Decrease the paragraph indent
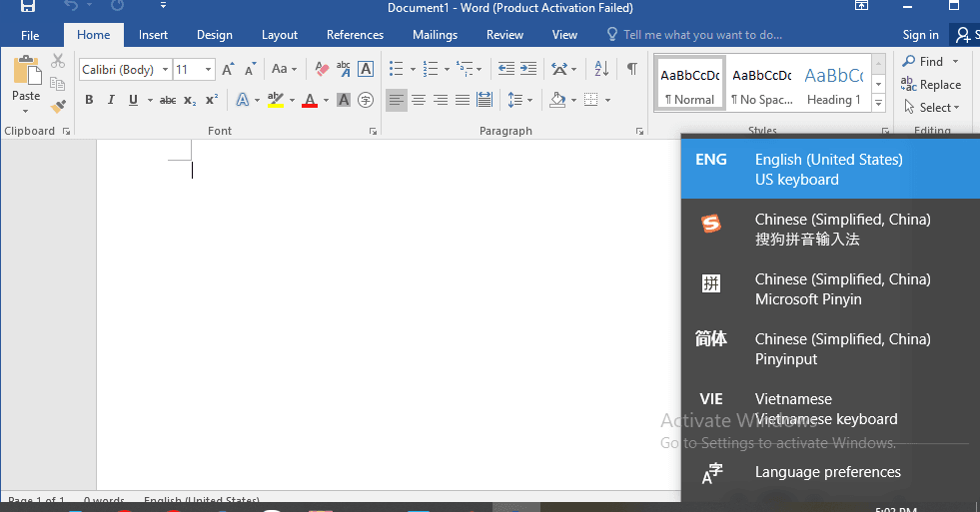Screen dimensions: 980x512 point(505,69)
